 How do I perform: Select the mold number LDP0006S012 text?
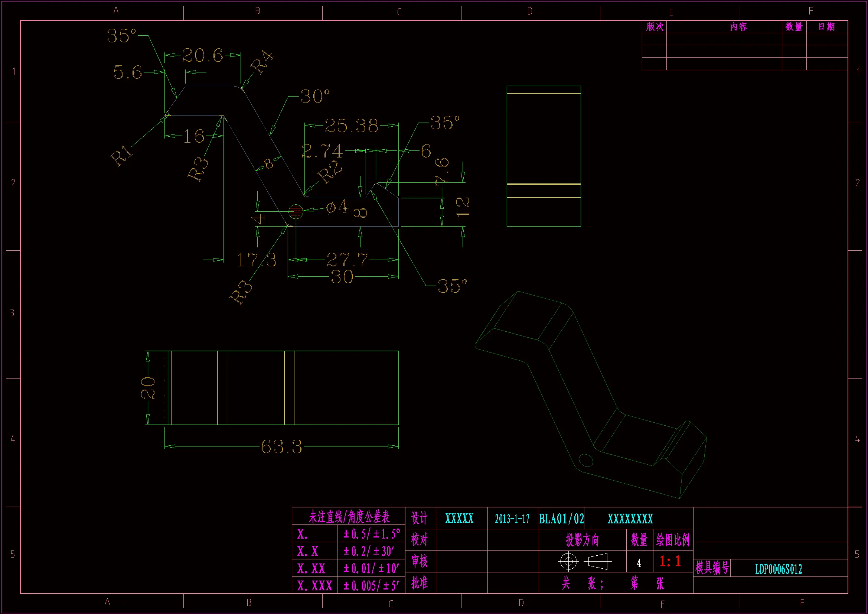tap(779, 569)
